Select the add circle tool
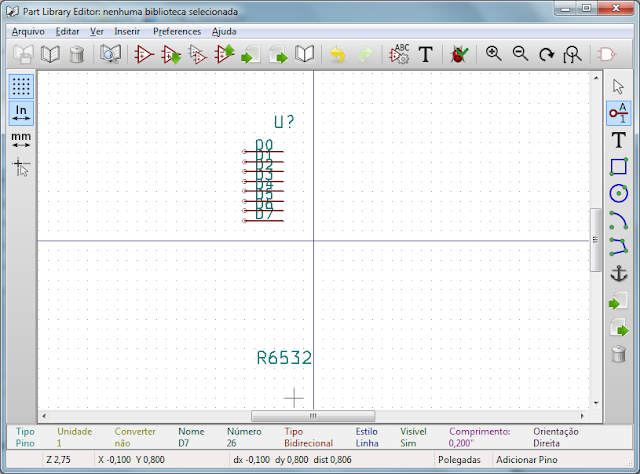640x474 pixels. click(619, 194)
